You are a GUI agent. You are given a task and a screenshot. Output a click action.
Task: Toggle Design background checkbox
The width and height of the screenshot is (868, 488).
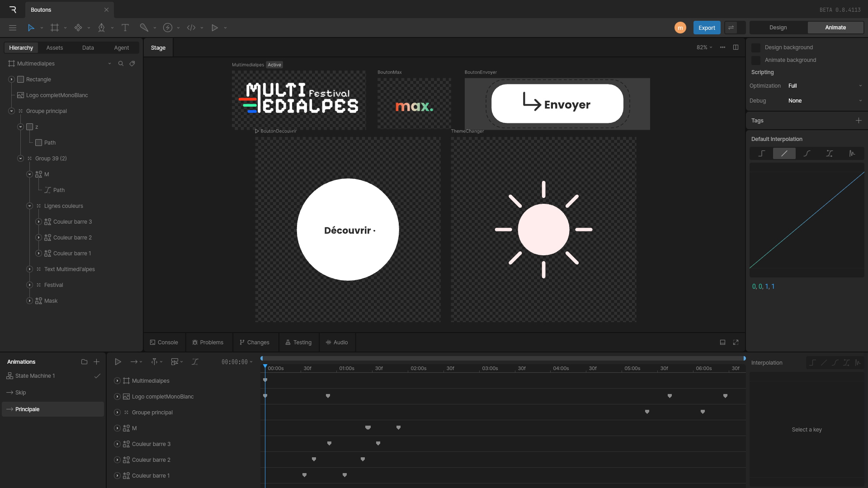pyautogui.click(x=756, y=47)
